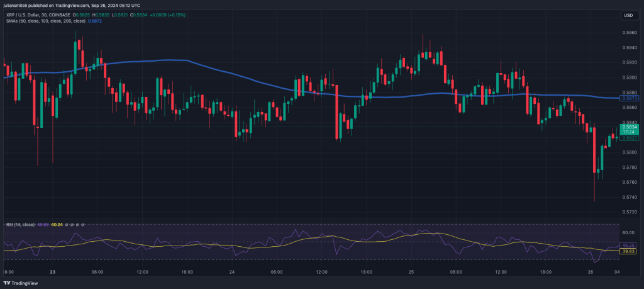Click the 0.5827 price label on axis
Image resolution: width=644 pixels, height=289 pixels.
tap(630, 138)
